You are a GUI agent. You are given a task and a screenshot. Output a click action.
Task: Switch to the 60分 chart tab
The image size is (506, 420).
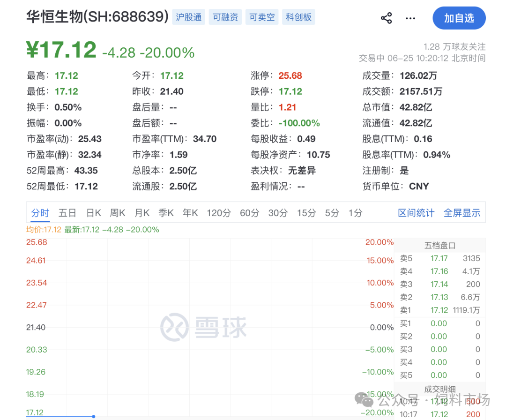point(249,213)
